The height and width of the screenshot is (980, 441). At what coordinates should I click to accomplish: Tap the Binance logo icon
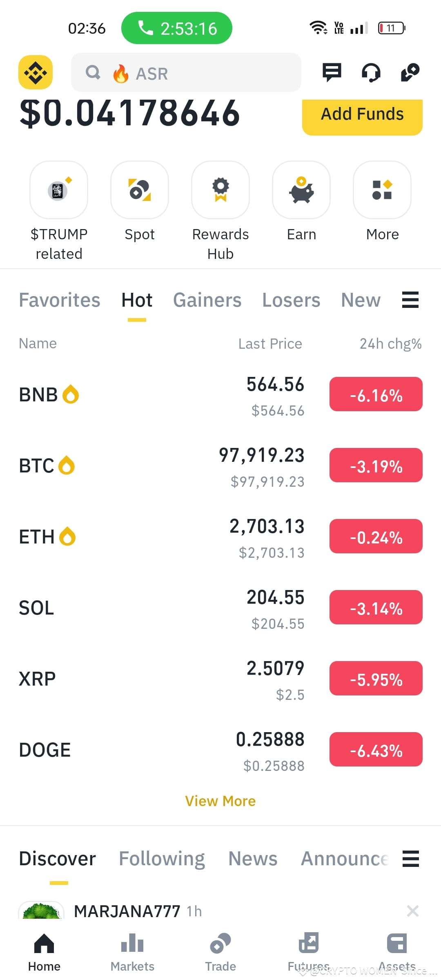tap(36, 72)
